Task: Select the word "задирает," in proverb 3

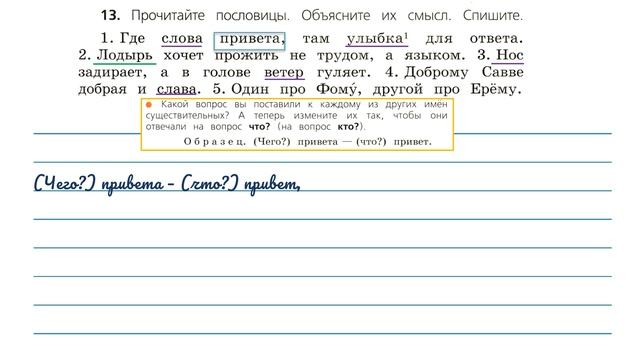Action: [112, 73]
